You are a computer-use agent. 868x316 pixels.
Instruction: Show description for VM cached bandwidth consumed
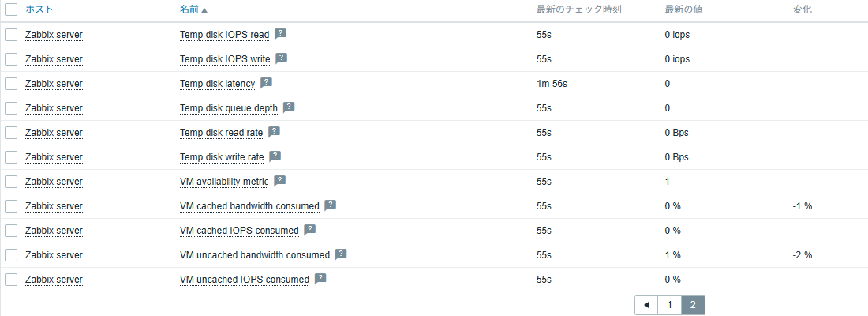(x=330, y=205)
